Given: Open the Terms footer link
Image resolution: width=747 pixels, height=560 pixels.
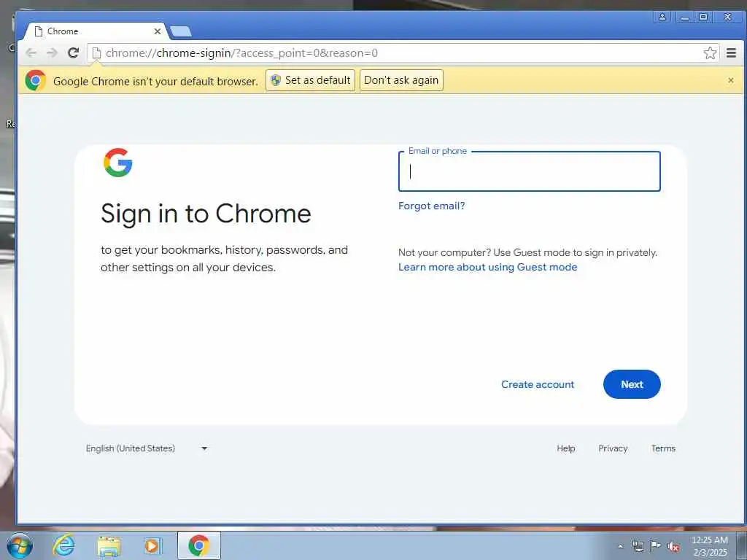Looking at the screenshot, I should coord(663,448).
